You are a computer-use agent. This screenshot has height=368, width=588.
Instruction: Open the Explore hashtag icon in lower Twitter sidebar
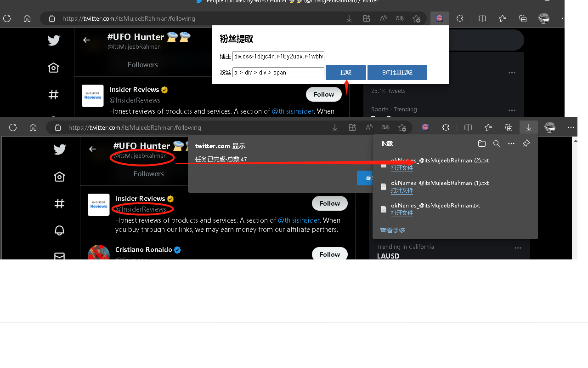[x=59, y=203]
